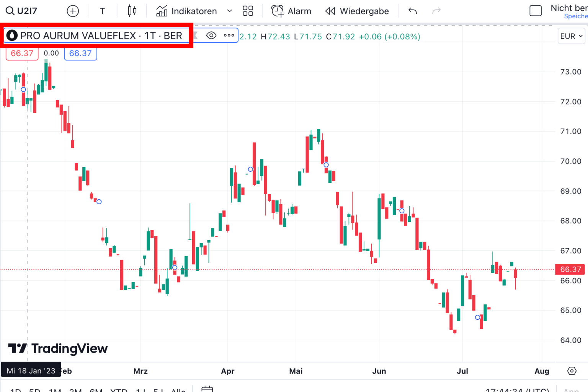Click the red 66.37 price label on scale
The width and height of the screenshot is (588, 392).
[x=570, y=269]
